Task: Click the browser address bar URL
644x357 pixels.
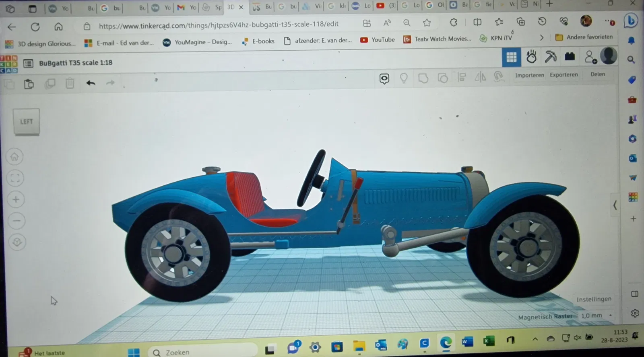Action: click(x=219, y=25)
